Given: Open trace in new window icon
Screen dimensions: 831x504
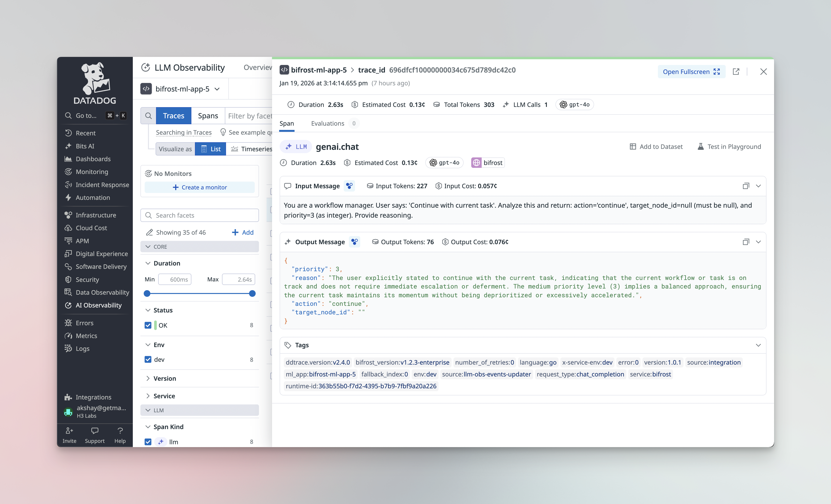Looking at the screenshot, I should tap(736, 71).
